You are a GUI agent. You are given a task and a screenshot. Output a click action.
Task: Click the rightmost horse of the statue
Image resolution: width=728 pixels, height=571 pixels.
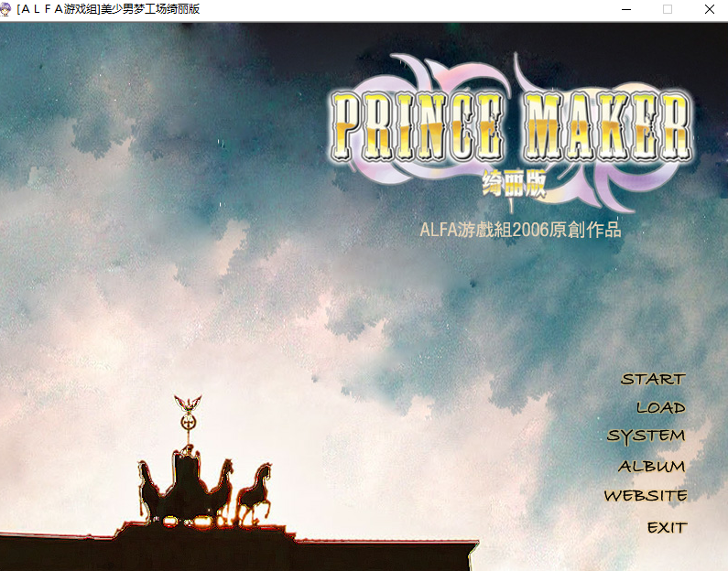coord(255,490)
